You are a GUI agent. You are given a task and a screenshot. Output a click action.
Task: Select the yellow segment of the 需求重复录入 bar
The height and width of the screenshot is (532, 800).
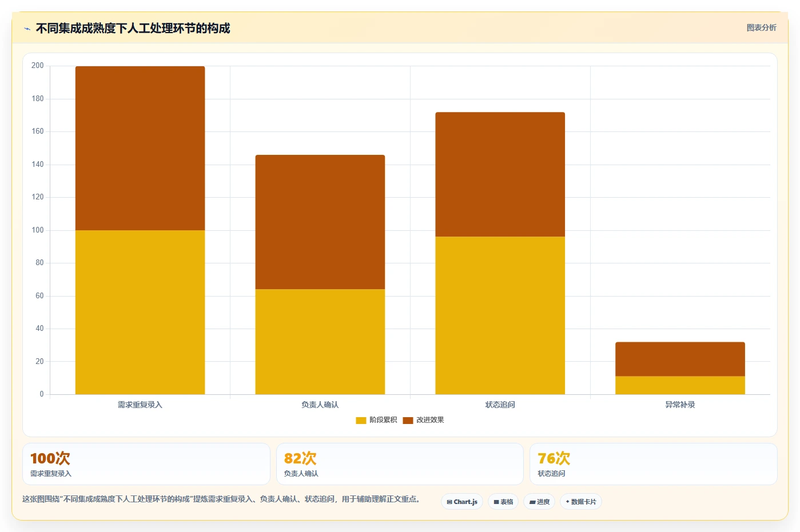[140, 312]
